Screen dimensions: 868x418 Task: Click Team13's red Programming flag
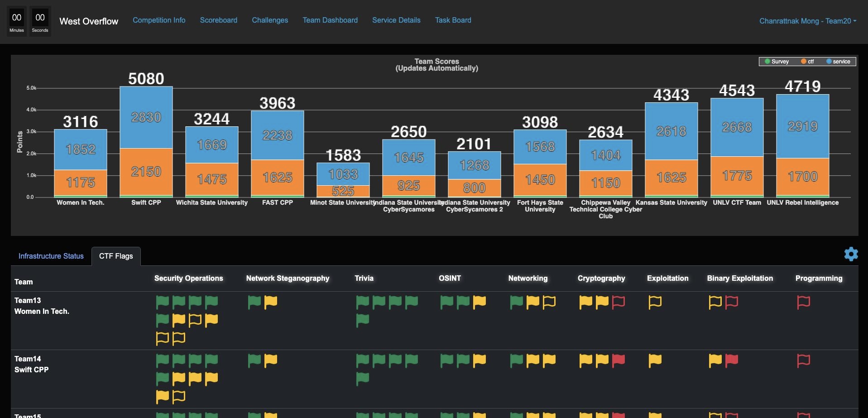(803, 302)
